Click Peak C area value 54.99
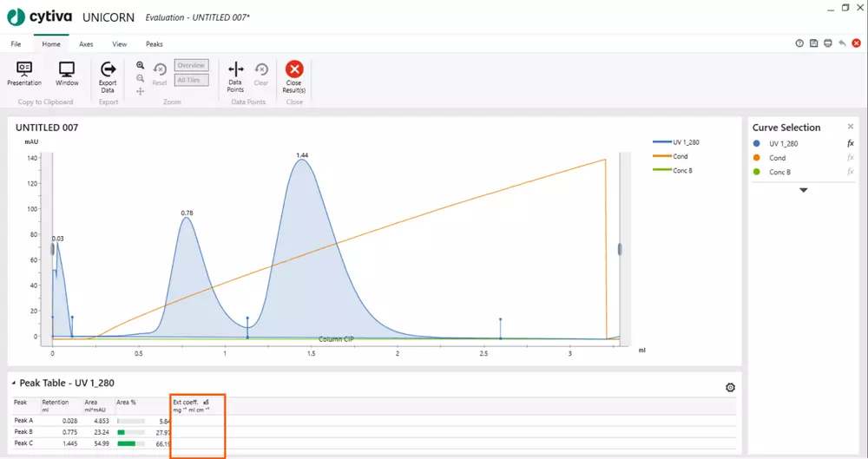This screenshot has height=459, width=868. point(102,443)
